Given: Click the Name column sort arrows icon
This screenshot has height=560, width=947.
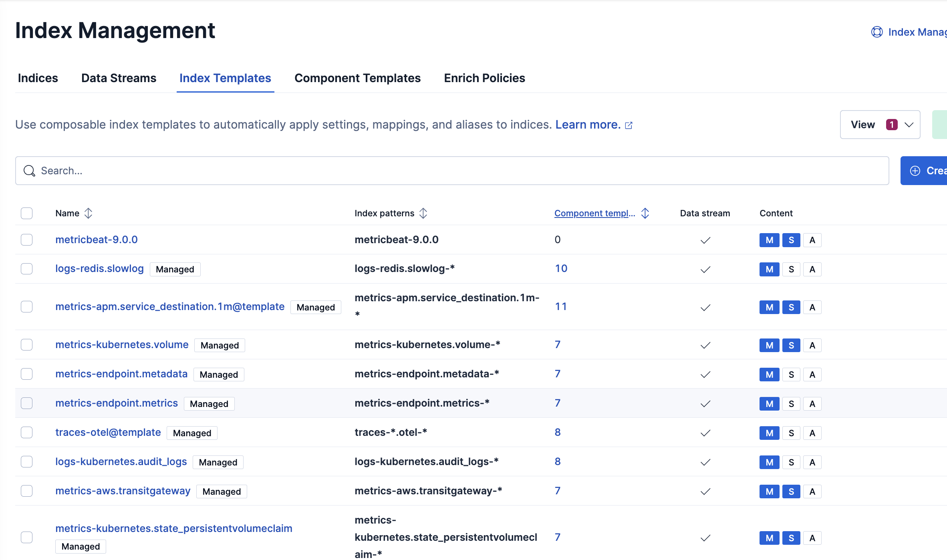Looking at the screenshot, I should pyautogui.click(x=89, y=213).
